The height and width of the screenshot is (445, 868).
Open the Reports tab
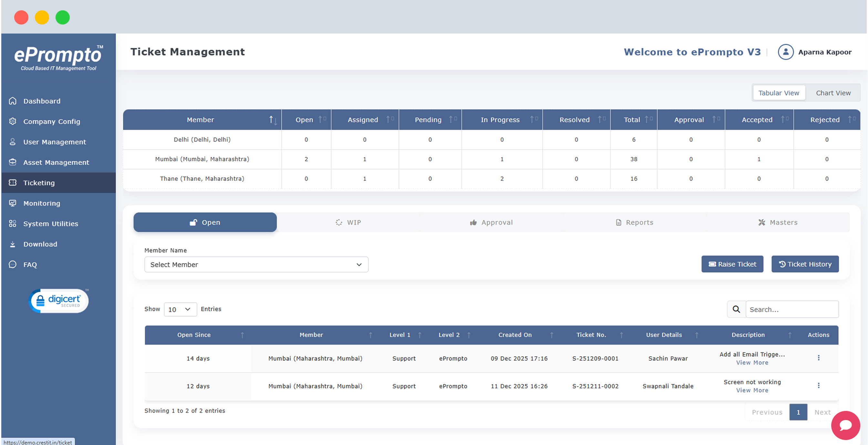[x=634, y=222]
